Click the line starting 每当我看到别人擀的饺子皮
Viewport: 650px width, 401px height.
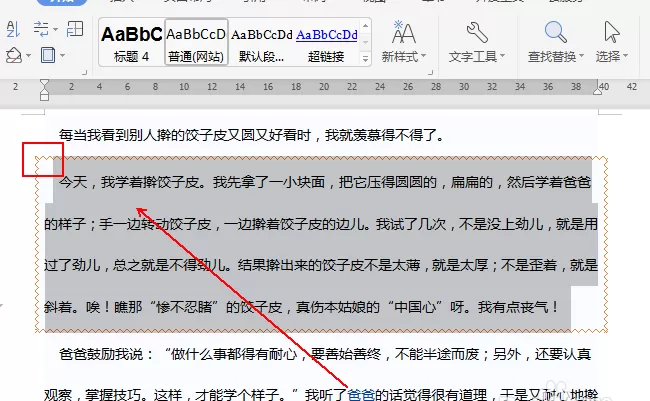(252, 135)
